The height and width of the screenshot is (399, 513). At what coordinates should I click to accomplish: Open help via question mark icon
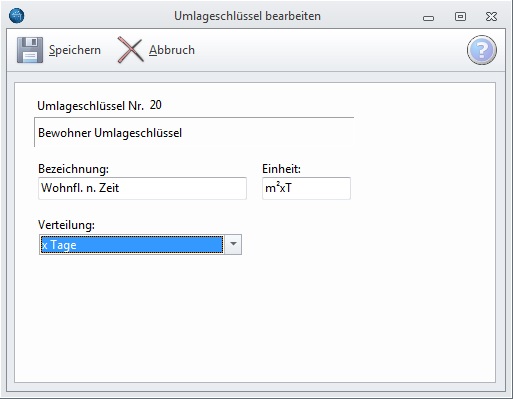click(482, 50)
